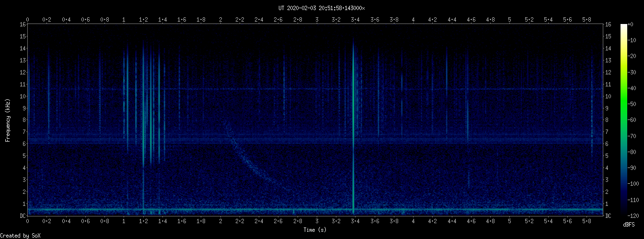The height and width of the screenshot is (239, 644).
Task: Click the "5" tick on bottom time axis
Action: coord(510,222)
